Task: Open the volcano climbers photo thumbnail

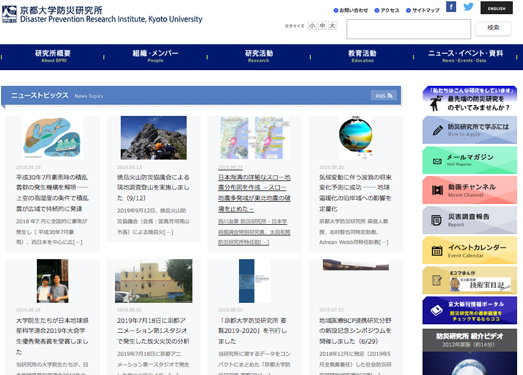Action: (x=154, y=138)
